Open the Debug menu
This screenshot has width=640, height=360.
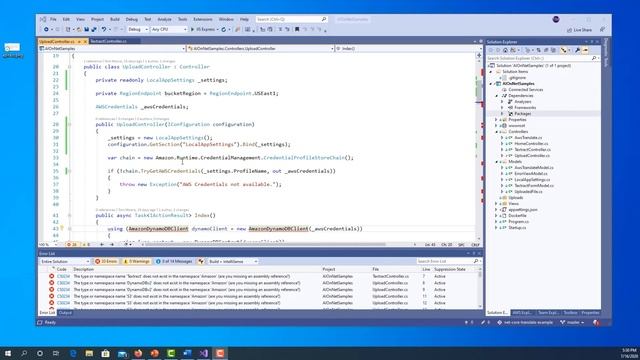point(131,19)
